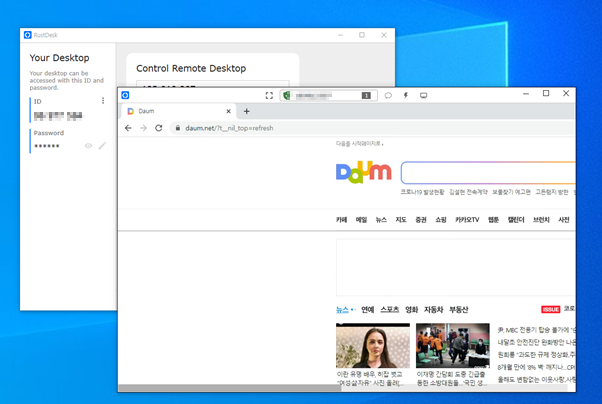This screenshot has width=602, height=404.
Task: Open display settings monitor icon
Action: point(423,95)
